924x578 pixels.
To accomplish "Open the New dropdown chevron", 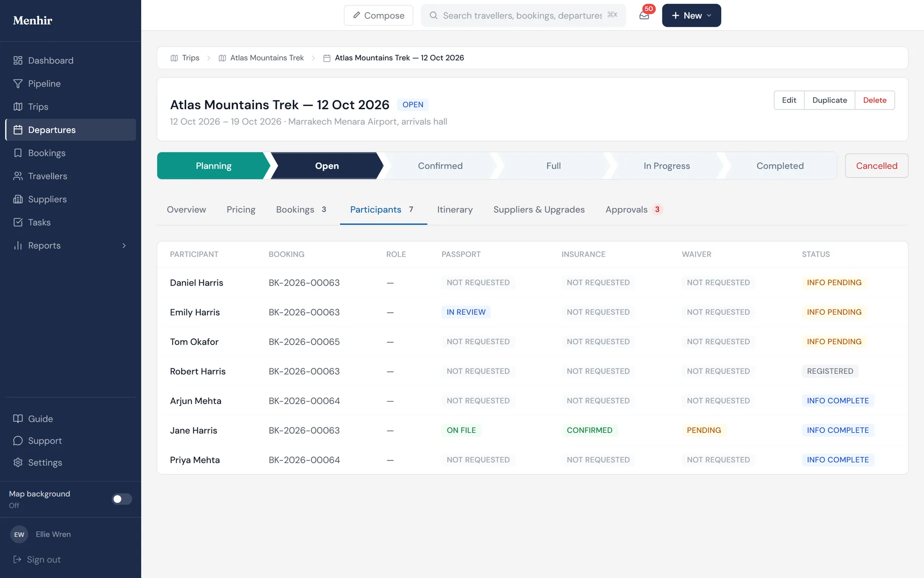I will coord(709,16).
